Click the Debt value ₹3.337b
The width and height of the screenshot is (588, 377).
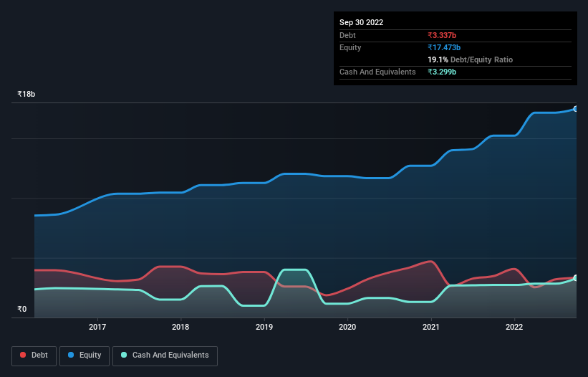pos(442,35)
